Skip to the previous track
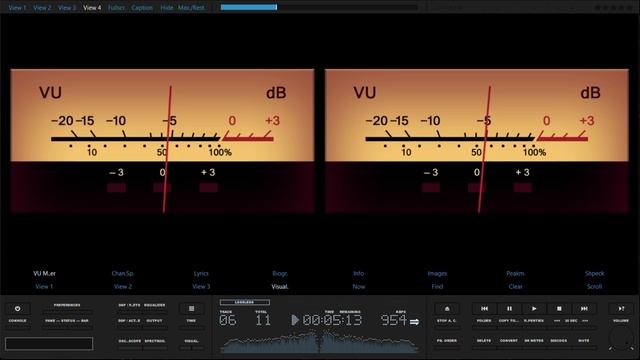 pyautogui.click(x=484, y=309)
